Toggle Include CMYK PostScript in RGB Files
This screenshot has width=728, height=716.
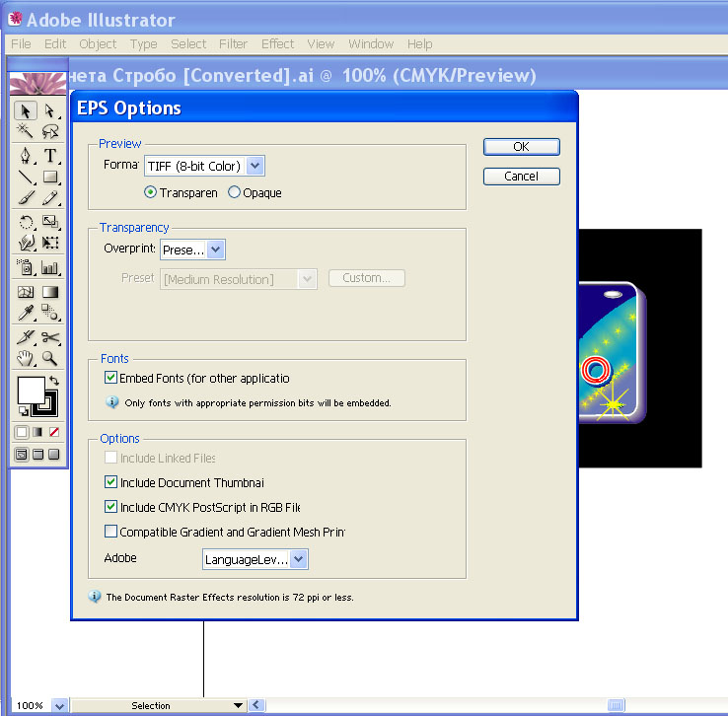pos(110,506)
